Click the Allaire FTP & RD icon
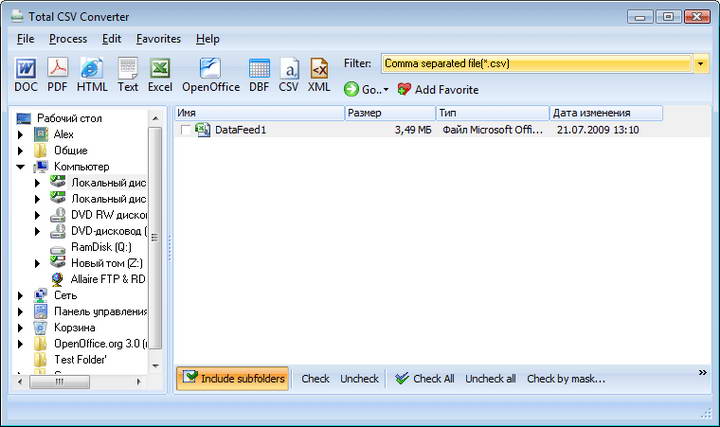 58,279
